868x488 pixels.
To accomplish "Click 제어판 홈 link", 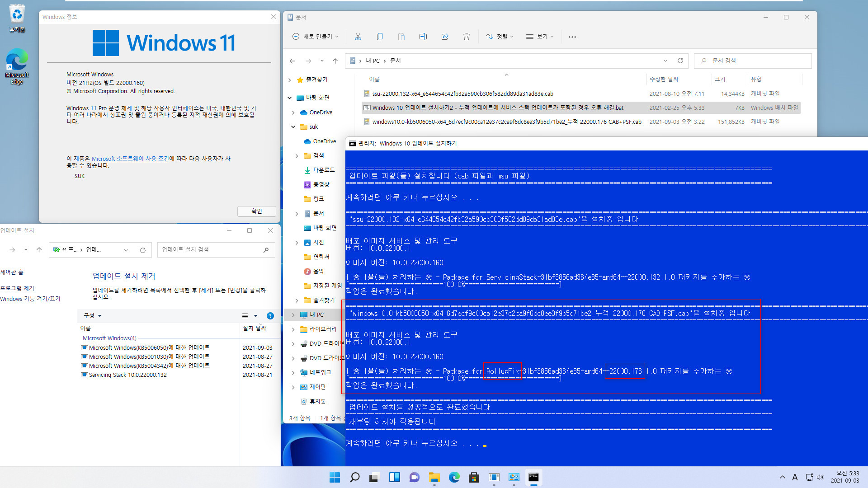I will [x=12, y=272].
